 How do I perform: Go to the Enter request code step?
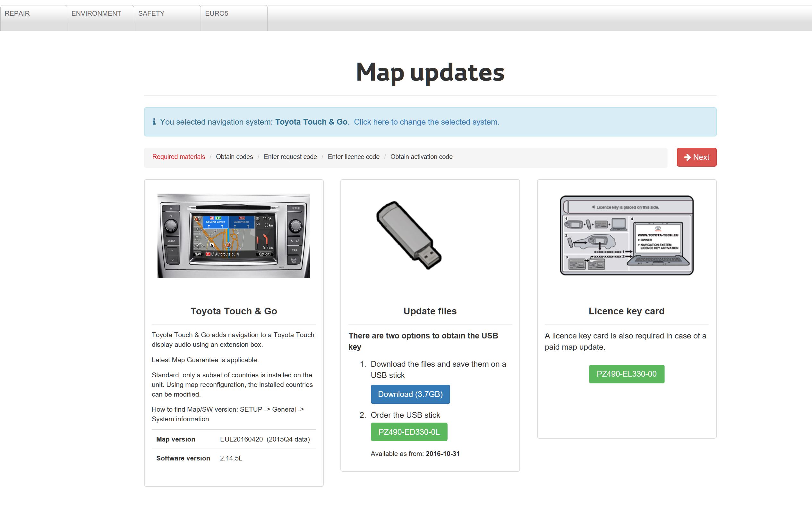tap(290, 157)
